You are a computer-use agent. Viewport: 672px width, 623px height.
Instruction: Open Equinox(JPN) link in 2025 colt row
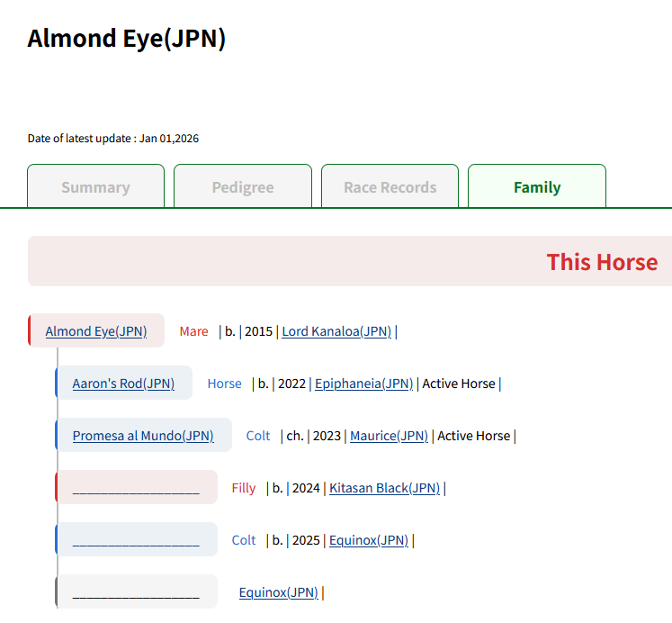[369, 540]
